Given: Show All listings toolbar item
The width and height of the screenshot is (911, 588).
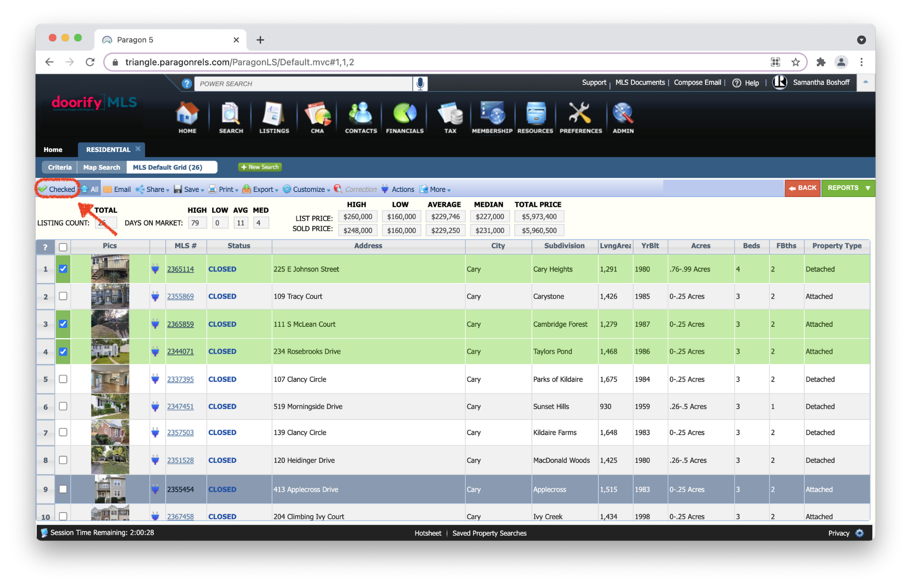Looking at the screenshot, I should coord(90,189).
